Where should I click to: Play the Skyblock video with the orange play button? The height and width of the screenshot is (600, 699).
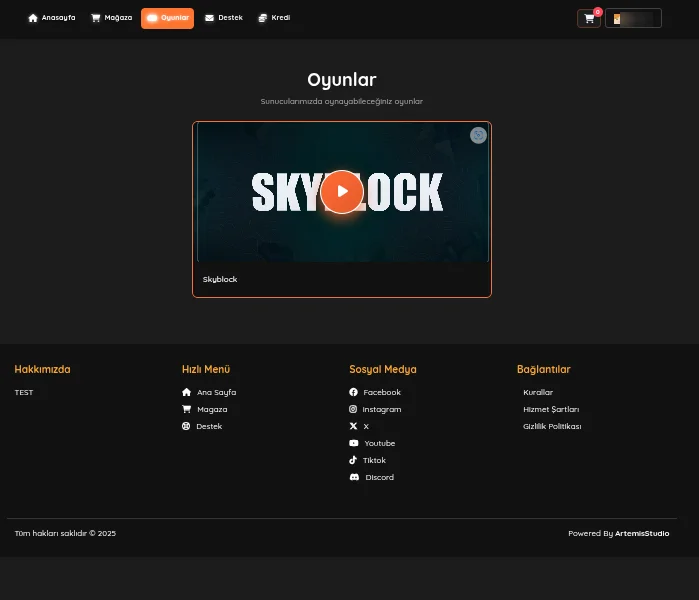click(x=342, y=191)
